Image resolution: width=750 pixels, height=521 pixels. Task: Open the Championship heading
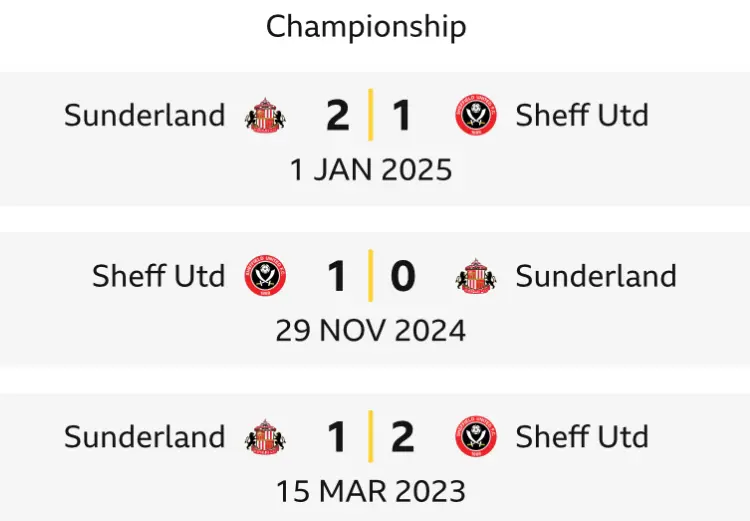(366, 27)
